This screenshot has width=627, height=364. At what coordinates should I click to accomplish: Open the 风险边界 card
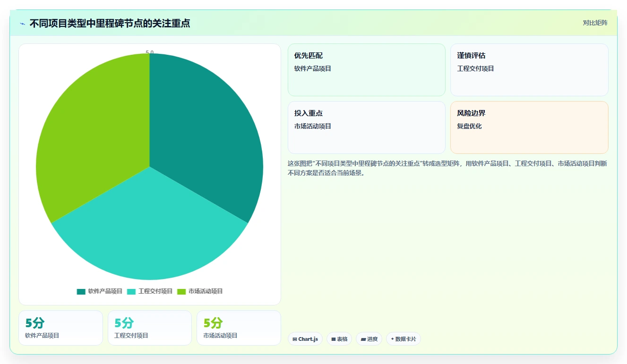(x=529, y=127)
